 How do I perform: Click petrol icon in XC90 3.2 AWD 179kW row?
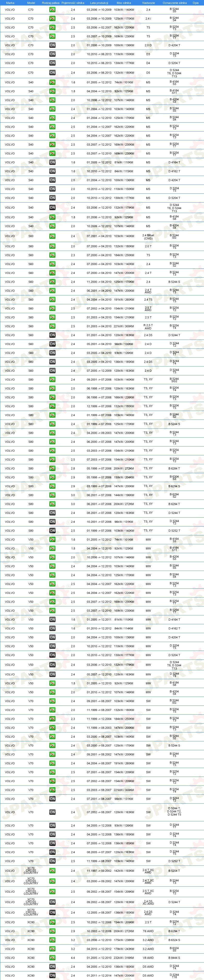(x=52, y=949)
